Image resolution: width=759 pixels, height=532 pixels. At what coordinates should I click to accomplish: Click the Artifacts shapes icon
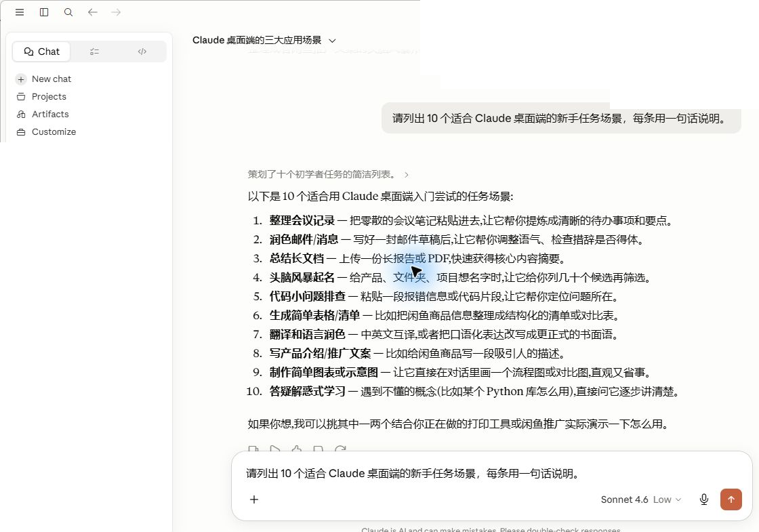click(x=21, y=115)
